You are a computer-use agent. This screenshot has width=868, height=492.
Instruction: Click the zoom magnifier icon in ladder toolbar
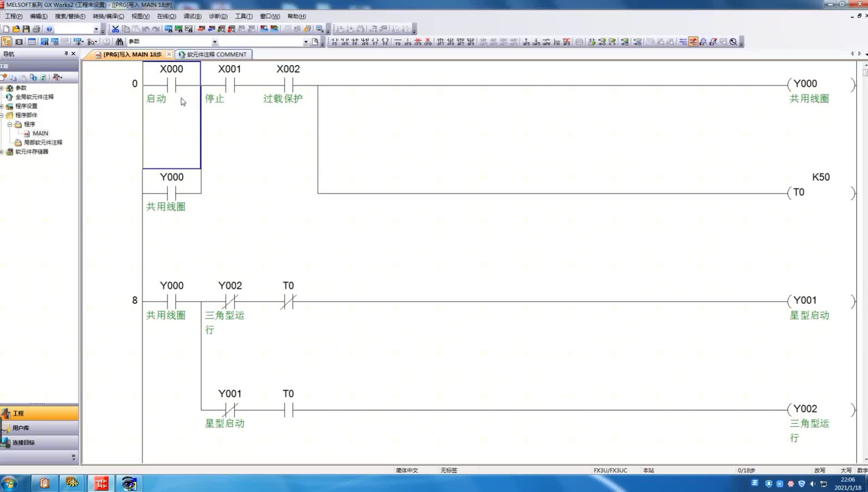click(733, 41)
